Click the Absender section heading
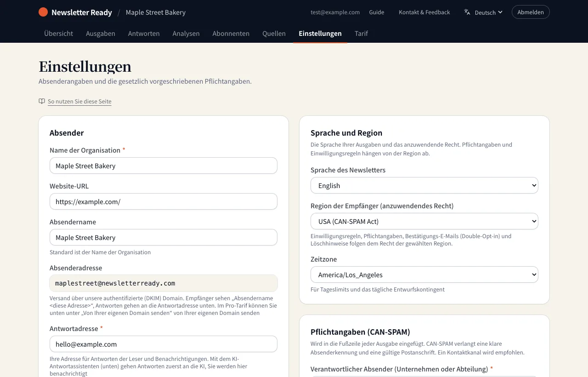Viewport: 588px width, 377px height. point(67,133)
